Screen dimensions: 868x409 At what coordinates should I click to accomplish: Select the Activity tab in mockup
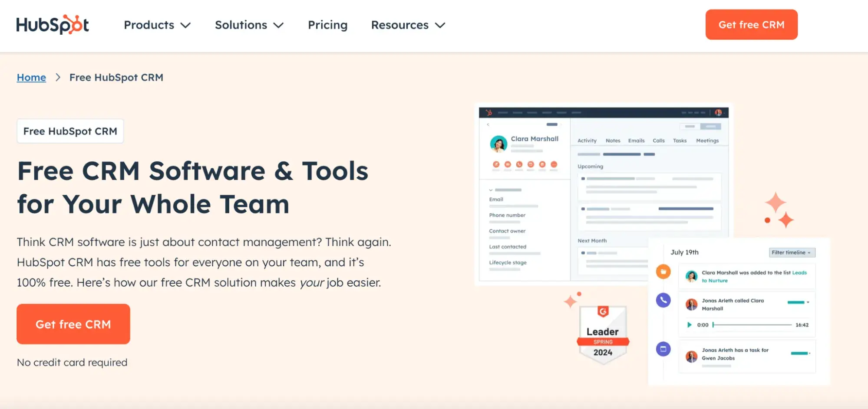pyautogui.click(x=587, y=141)
